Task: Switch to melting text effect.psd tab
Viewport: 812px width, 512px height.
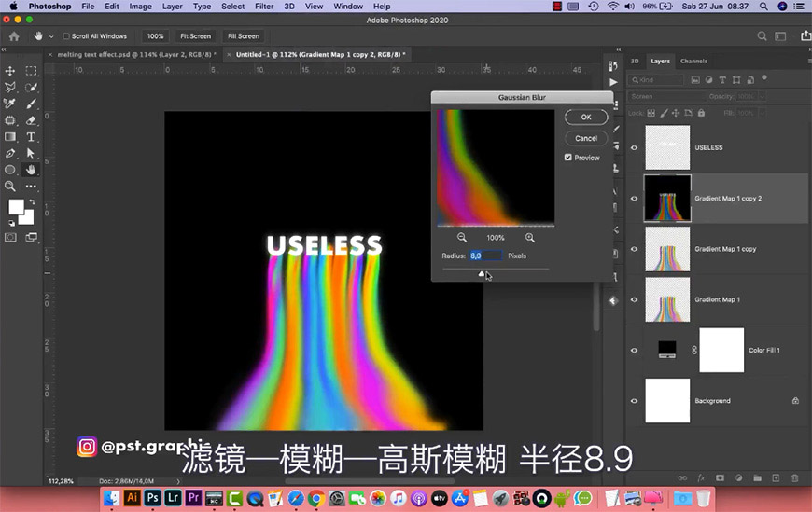Action: pos(136,54)
